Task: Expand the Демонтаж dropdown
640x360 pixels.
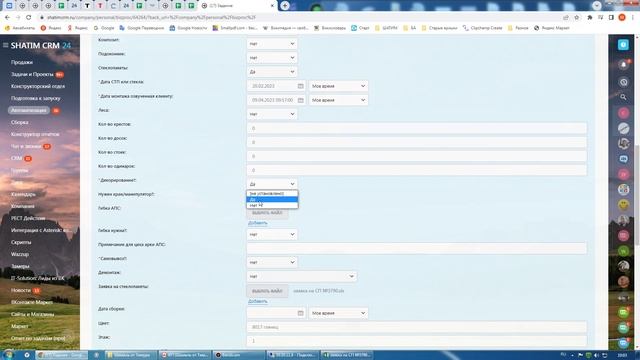Action: tap(302, 276)
